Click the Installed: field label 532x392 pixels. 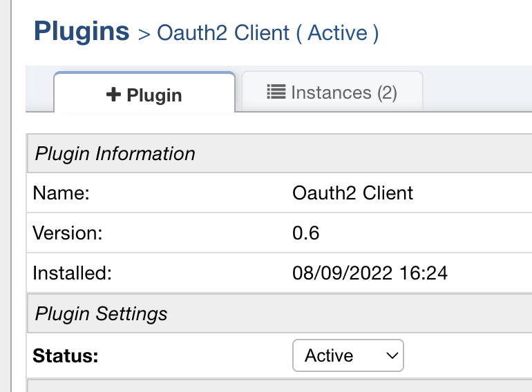(x=72, y=273)
